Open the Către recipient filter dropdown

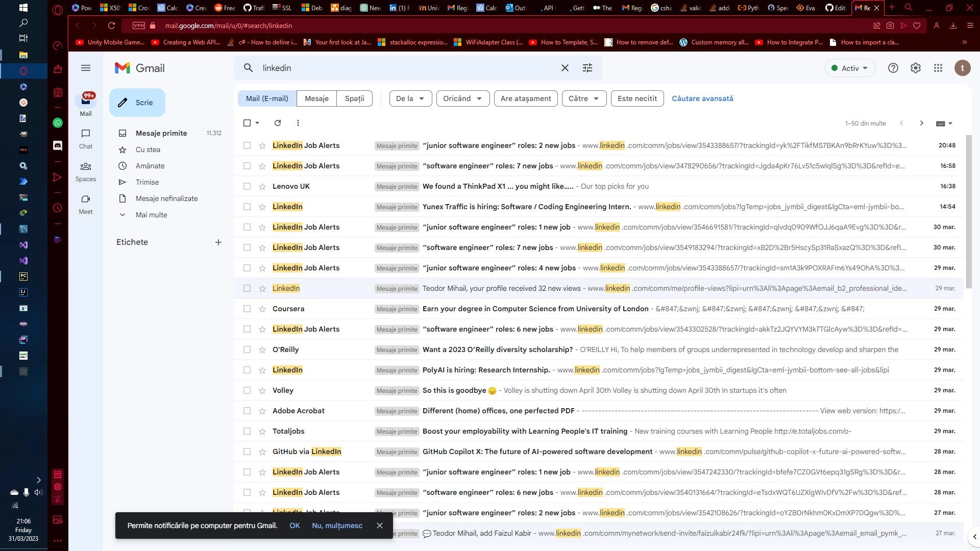[584, 98]
